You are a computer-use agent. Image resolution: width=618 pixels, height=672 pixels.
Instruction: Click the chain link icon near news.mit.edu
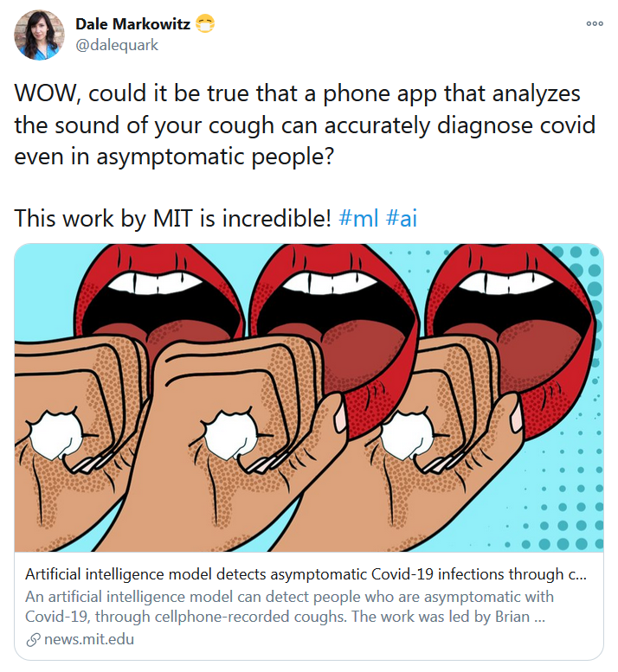pyautogui.click(x=33, y=640)
